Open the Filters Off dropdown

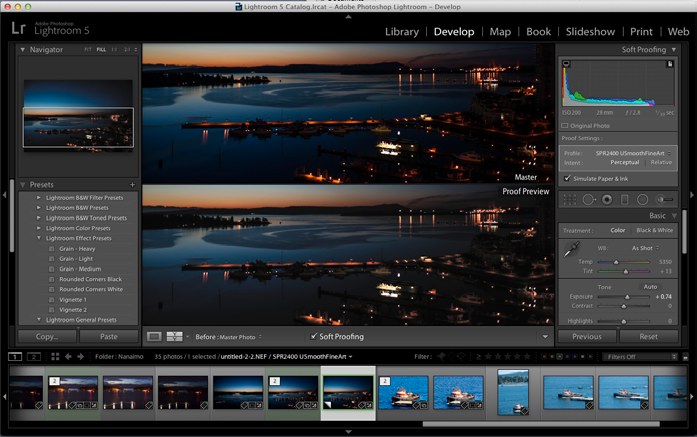[x=640, y=357]
